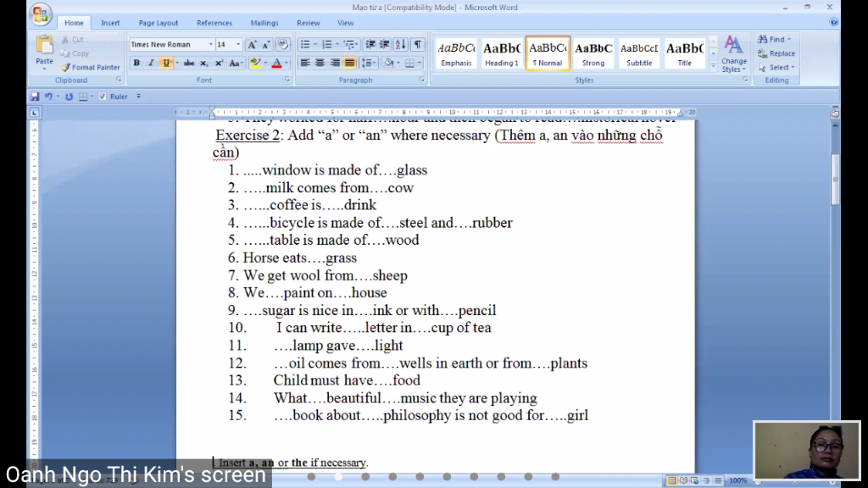Open the Change Styles menu

[x=734, y=53]
